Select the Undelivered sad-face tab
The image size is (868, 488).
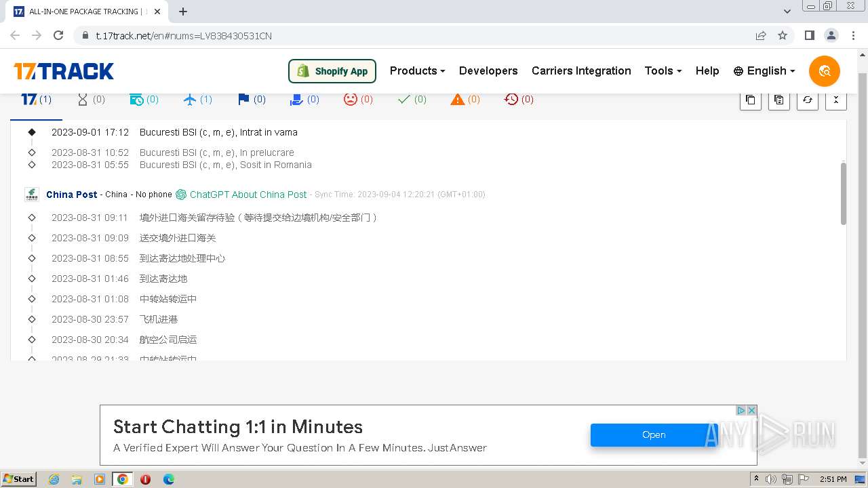[x=358, y=100]
